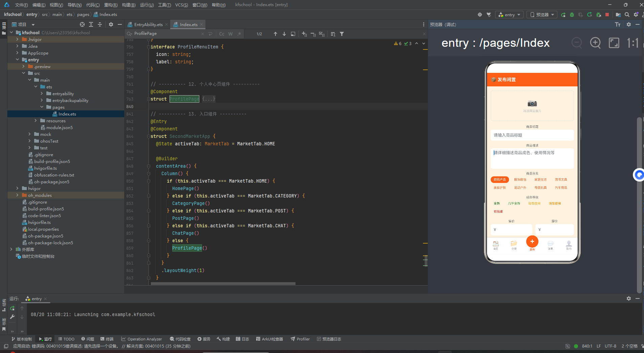Start debugging with the green bug icon

click(x=572, y=15)
